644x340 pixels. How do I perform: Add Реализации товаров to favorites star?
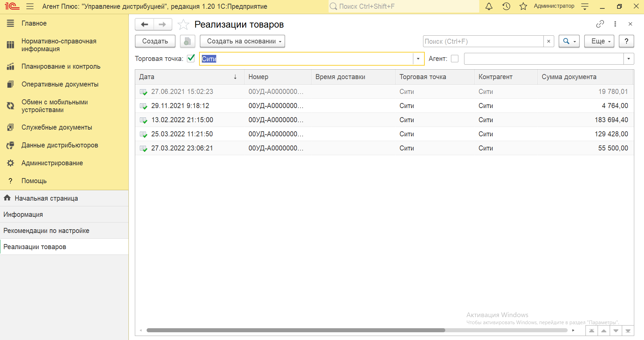coord(183,25)
